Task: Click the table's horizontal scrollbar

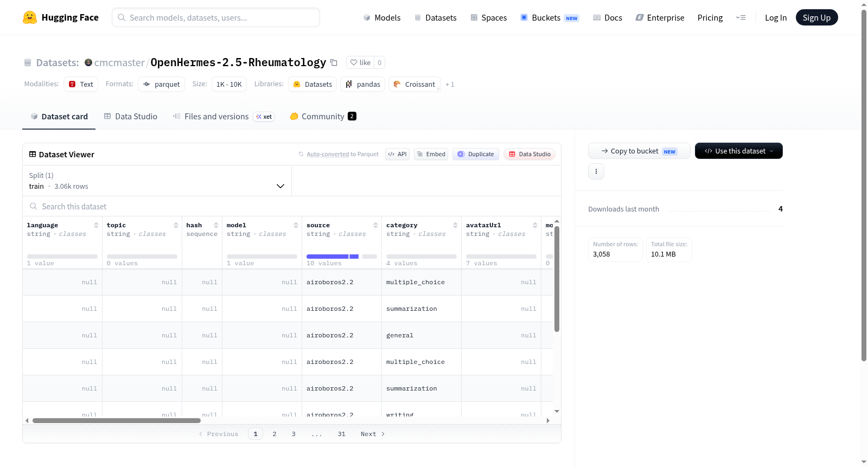Action: click(x=117, y=420)
